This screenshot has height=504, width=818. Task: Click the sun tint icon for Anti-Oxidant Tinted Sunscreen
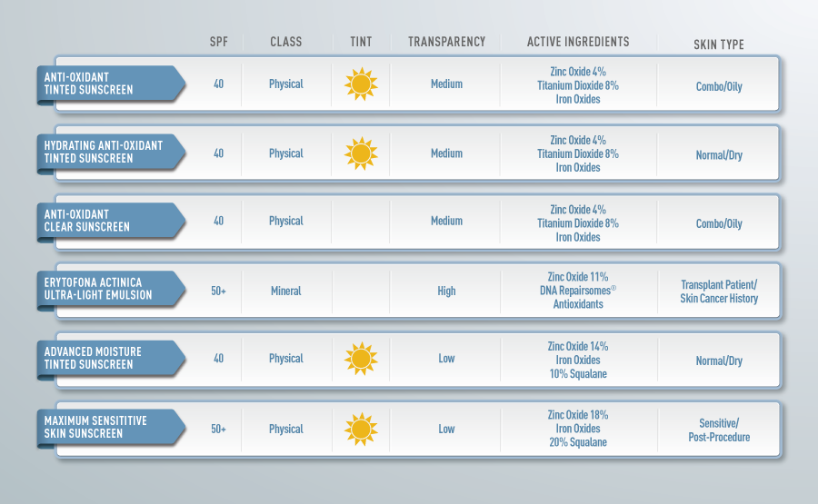[x=361, y=84]
